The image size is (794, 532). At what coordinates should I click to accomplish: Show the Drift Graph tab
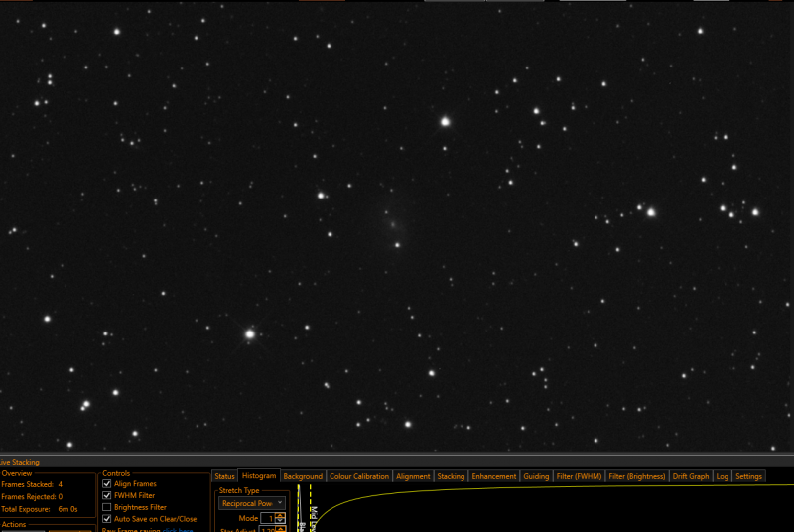690,476
